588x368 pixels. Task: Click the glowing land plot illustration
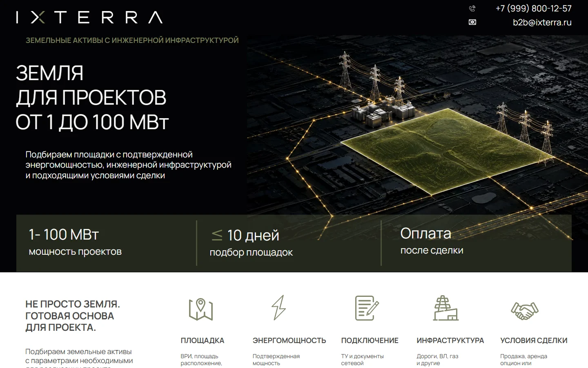pyautogui.click(x=447, y=151)
